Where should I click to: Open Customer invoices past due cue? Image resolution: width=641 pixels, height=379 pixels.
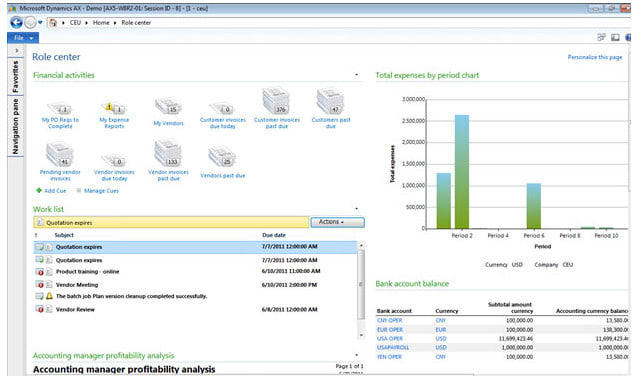277,108
